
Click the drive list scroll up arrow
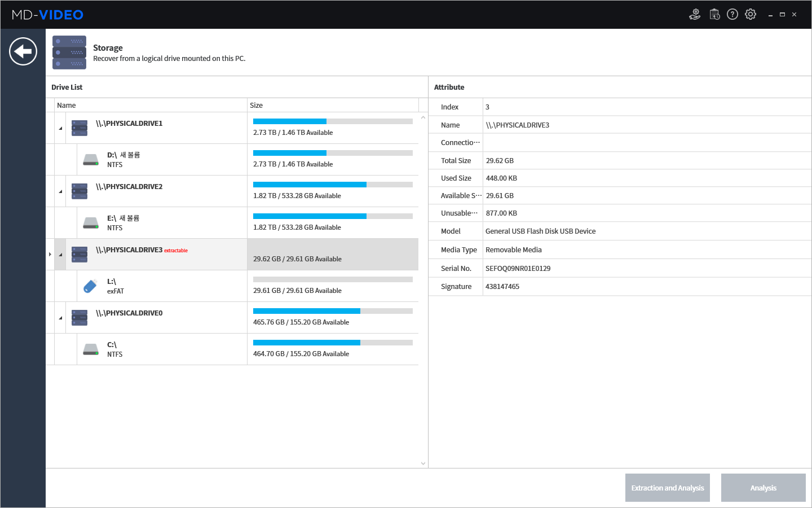[423, 117]
